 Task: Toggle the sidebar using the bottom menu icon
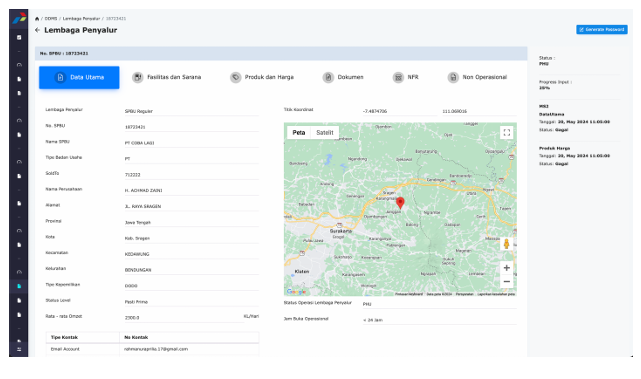[x=19, y=349]
